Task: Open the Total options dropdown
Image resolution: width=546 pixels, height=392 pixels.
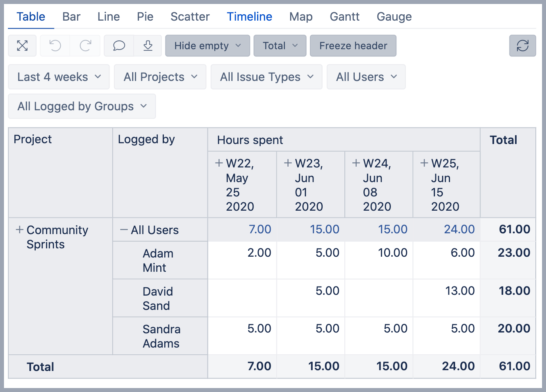Action: (280, 46)
